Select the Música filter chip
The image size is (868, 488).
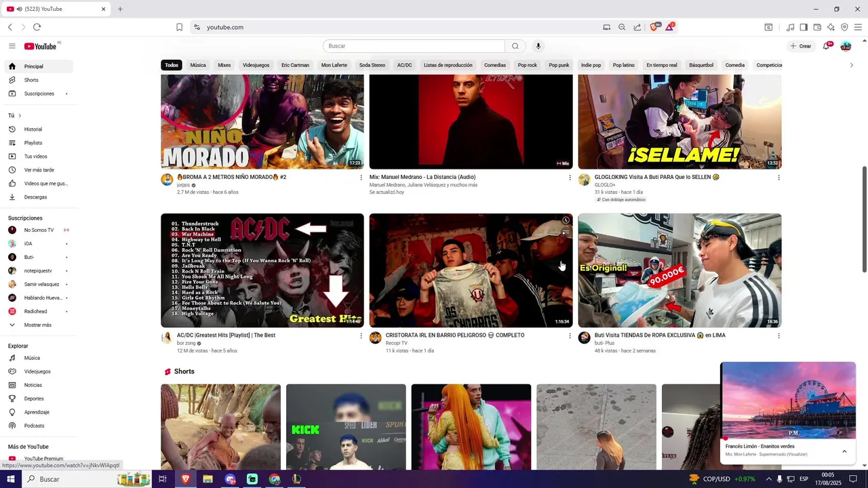(x=198, y=65)
